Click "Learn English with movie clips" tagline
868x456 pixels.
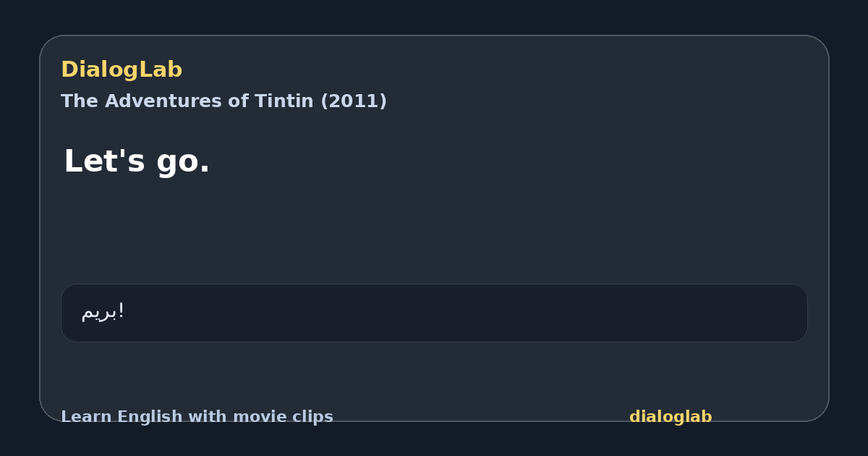pyautogui.click(x=197, y=417)
